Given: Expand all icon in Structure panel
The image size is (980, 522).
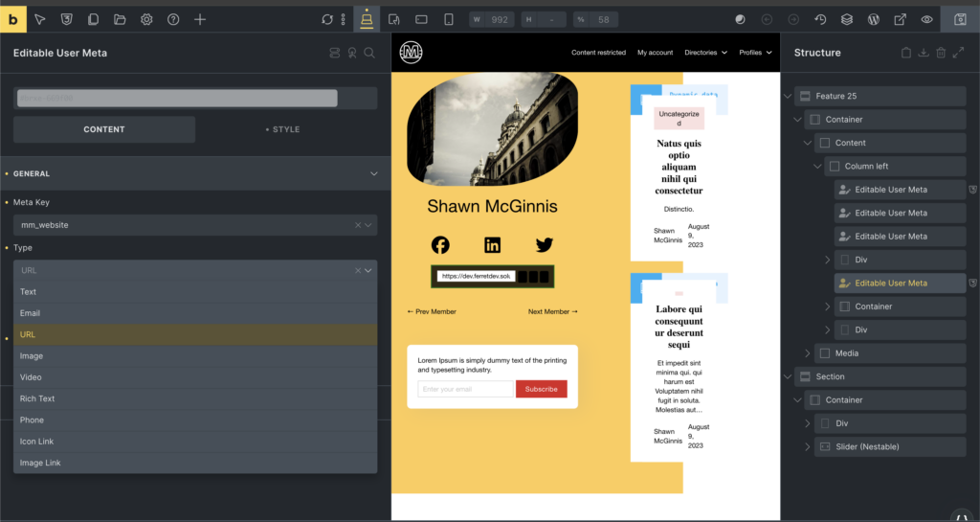Looking at the screenshot, I should (x=959, y=53).
